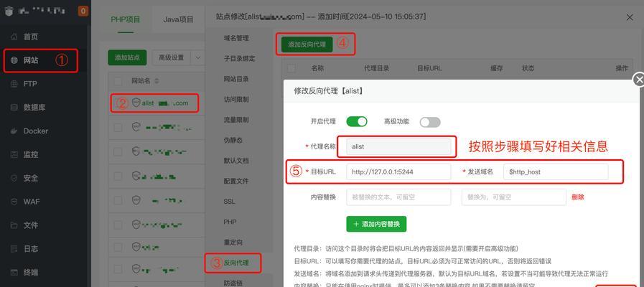Select 重定向 menu item

(x=233, y=243)
